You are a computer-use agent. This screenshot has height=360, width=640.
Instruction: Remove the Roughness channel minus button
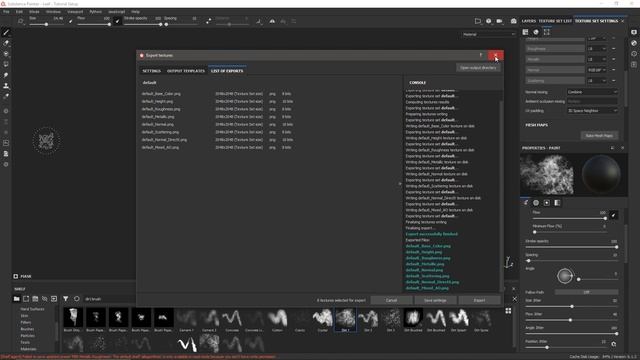[613, 49]
